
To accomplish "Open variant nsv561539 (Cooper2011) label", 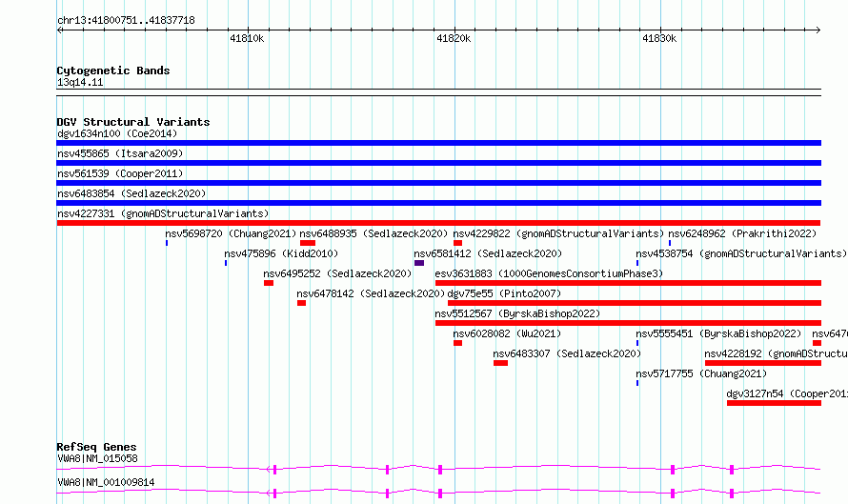I will pos(120,173).
